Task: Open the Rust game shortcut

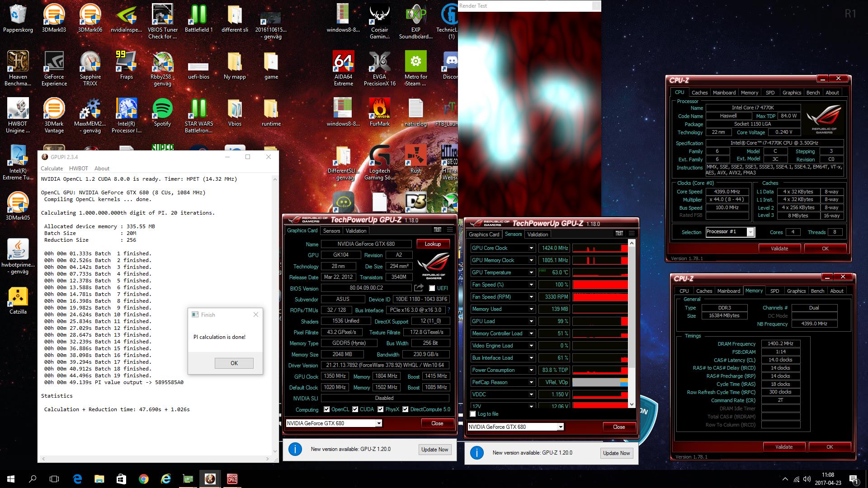Action: (x=415, y=159)
